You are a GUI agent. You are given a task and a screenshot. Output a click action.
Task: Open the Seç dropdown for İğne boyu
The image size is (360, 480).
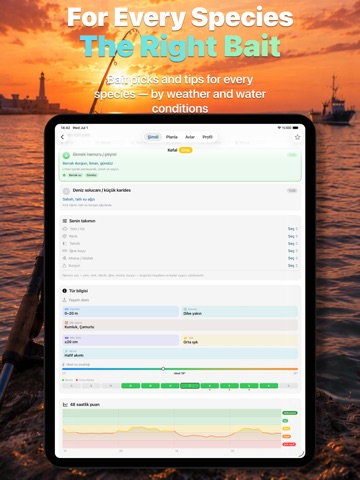coord(293,251)
